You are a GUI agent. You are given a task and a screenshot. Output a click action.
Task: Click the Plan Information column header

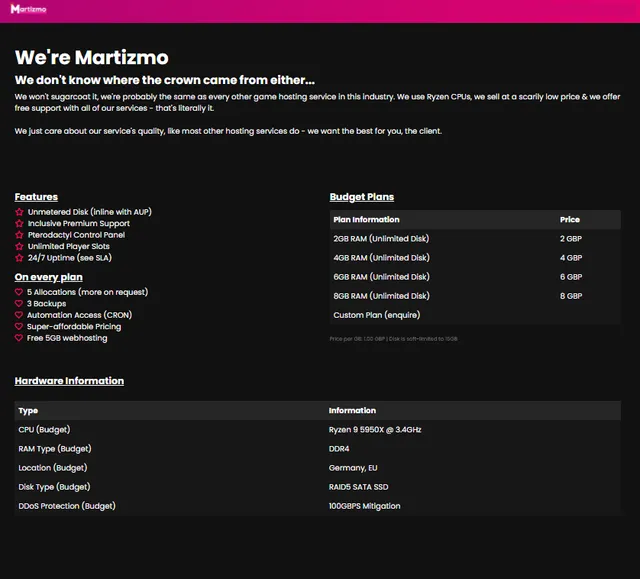366,220
